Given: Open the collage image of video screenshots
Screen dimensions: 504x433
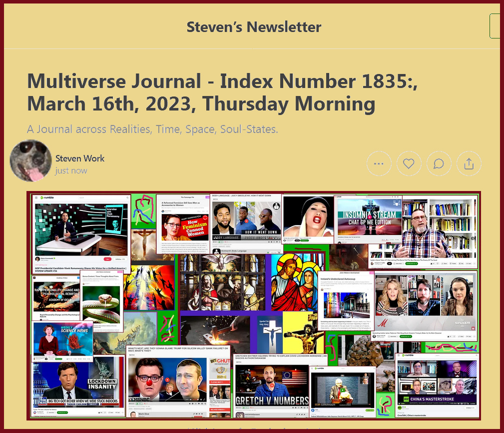Looking at the screenshot, I should 254,306.
